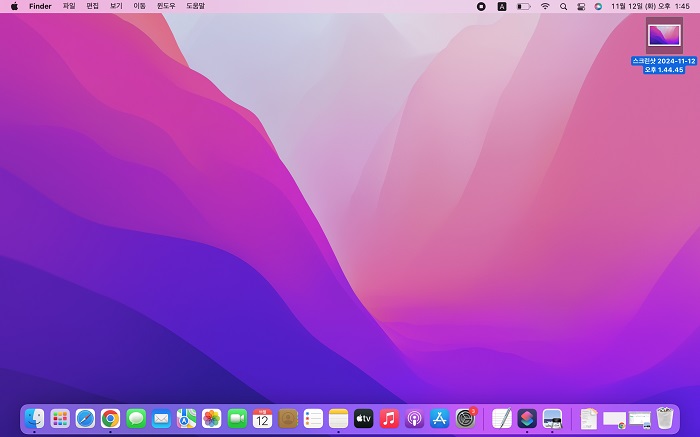
Task: Launch Apple TV from the Dock
Action: (364, 419)
